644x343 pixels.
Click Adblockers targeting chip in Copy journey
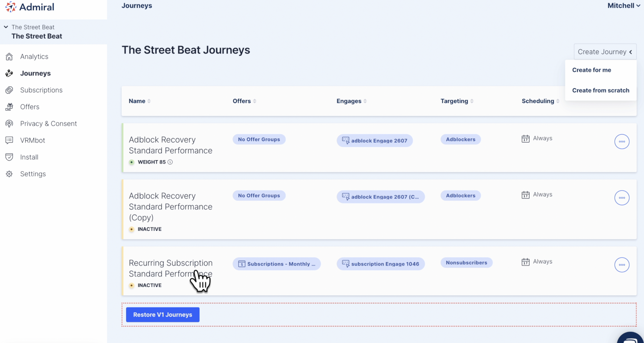click(461, 196)
